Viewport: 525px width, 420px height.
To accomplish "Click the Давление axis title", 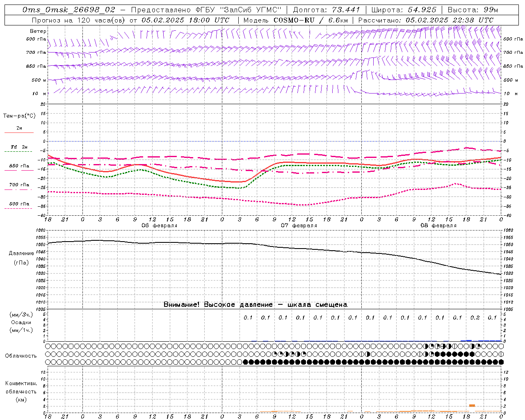I will pyautogui.click(x=21, y=253).
